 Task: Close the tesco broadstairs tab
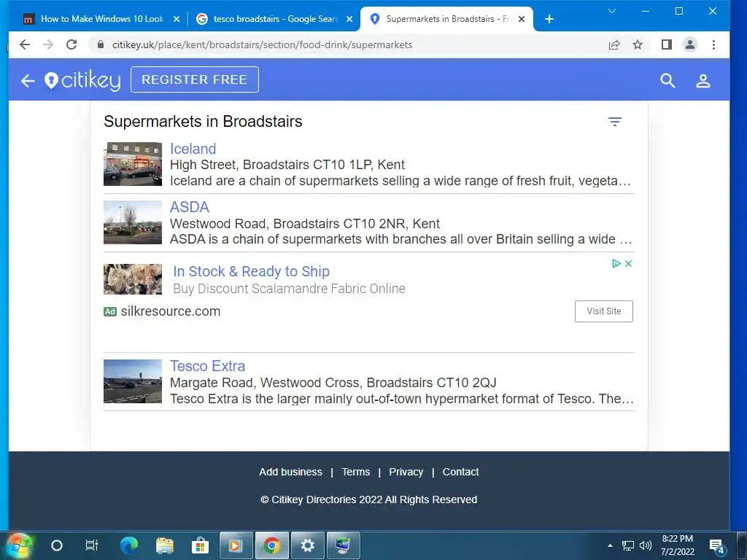click(349, 19)
